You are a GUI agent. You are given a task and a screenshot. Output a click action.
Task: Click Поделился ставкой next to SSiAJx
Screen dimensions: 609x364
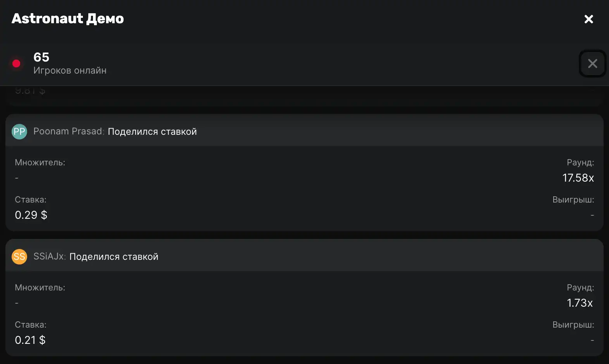(114, 257)
